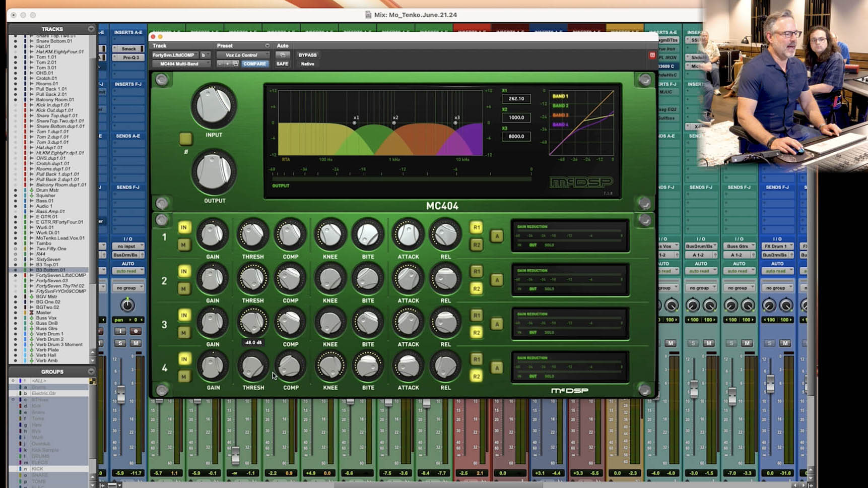The height and width of the screenshot is (488, 868).
Task: Open the no input dropdown on mixer channel
Action: click(128, 246)
